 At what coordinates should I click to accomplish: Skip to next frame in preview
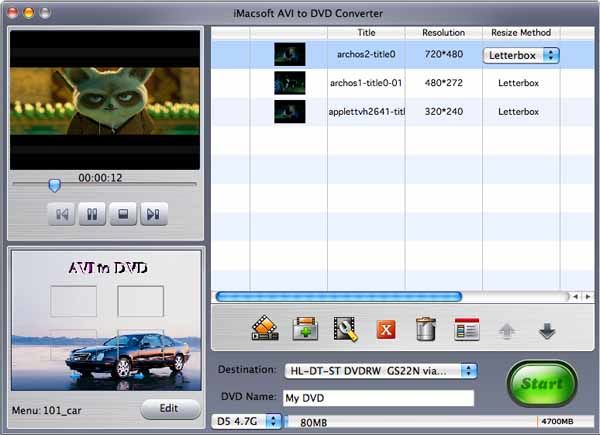point(152,213)
